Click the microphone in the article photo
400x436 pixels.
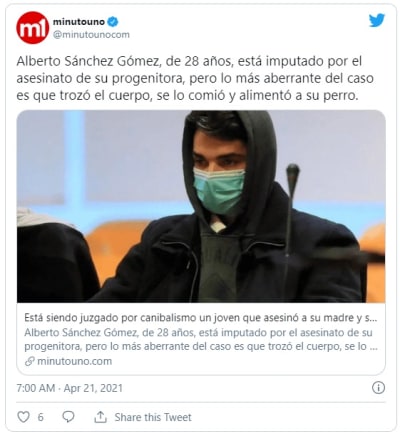pos(292,213)
